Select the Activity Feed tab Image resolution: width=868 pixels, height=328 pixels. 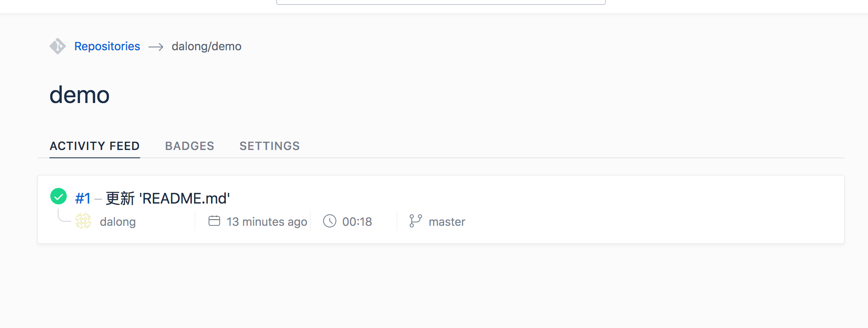point(95,146)
